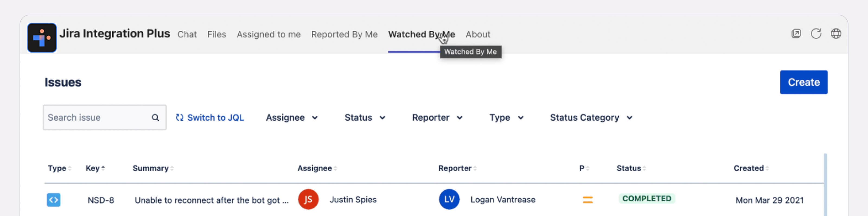Sort by the Reporter column header
Image resolution: width=868 pixels, height=216 pixels.
click(457, 168)
